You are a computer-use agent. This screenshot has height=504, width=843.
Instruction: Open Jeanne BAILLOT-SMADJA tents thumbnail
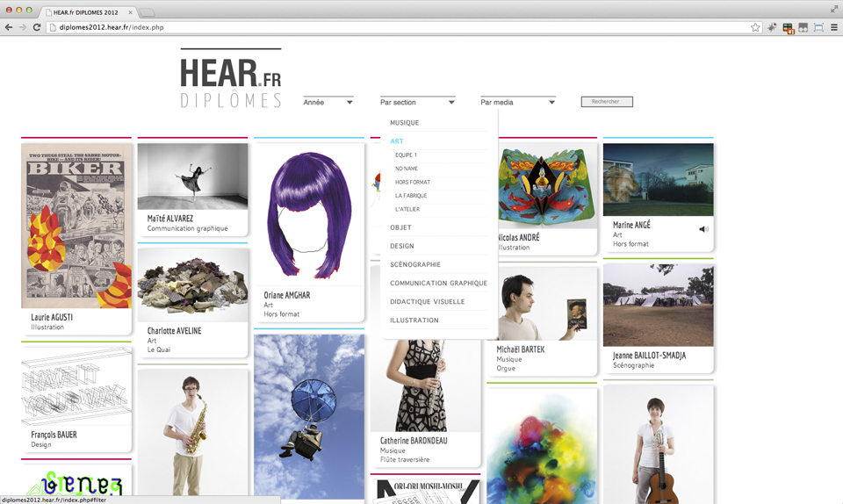pos(658,306)
